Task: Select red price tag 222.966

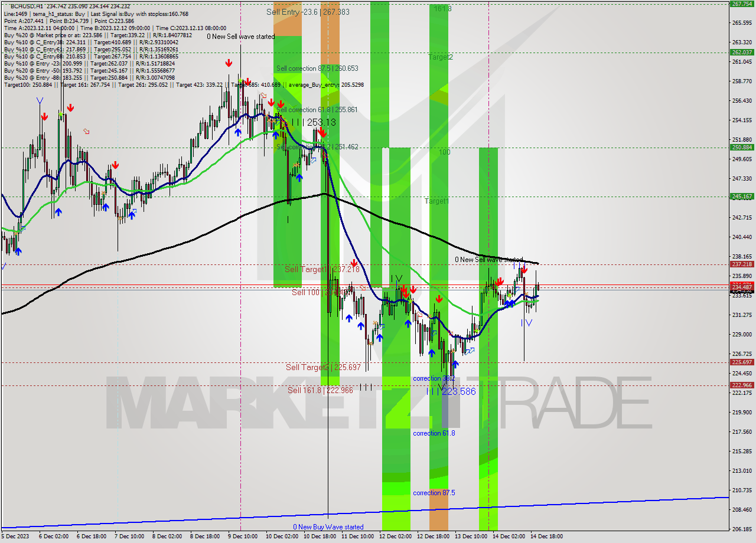Action: point(742,385)
